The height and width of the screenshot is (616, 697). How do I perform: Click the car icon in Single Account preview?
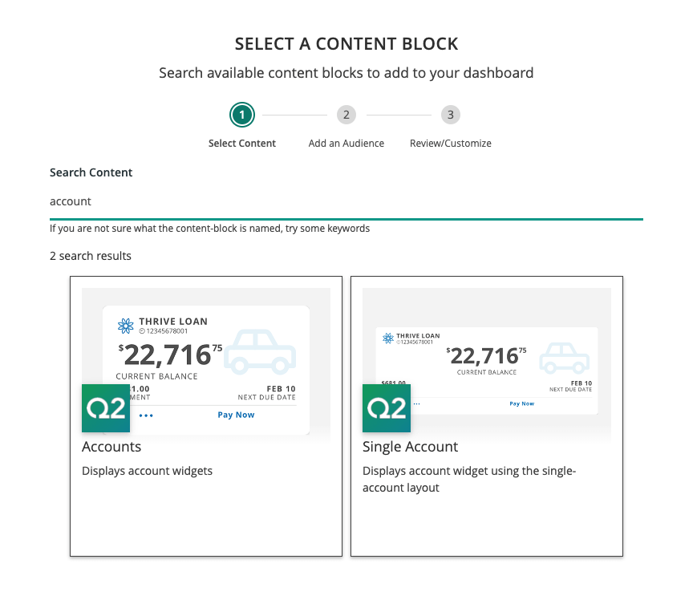[x=564, y=358]
